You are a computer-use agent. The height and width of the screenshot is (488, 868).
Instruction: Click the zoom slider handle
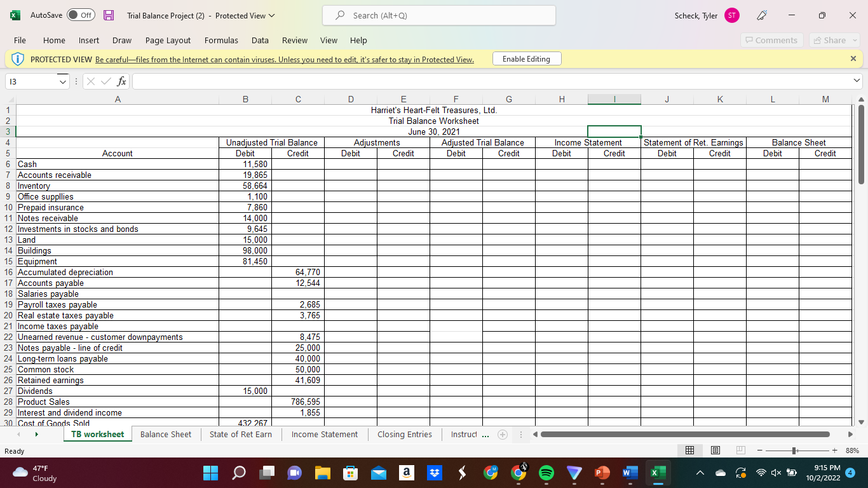pos(794,451)
